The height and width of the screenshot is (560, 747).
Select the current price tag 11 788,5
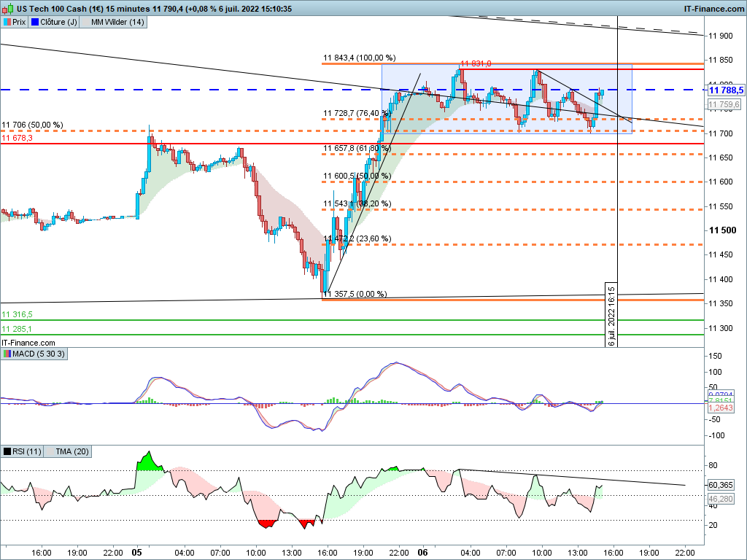[x=726, y=90]
